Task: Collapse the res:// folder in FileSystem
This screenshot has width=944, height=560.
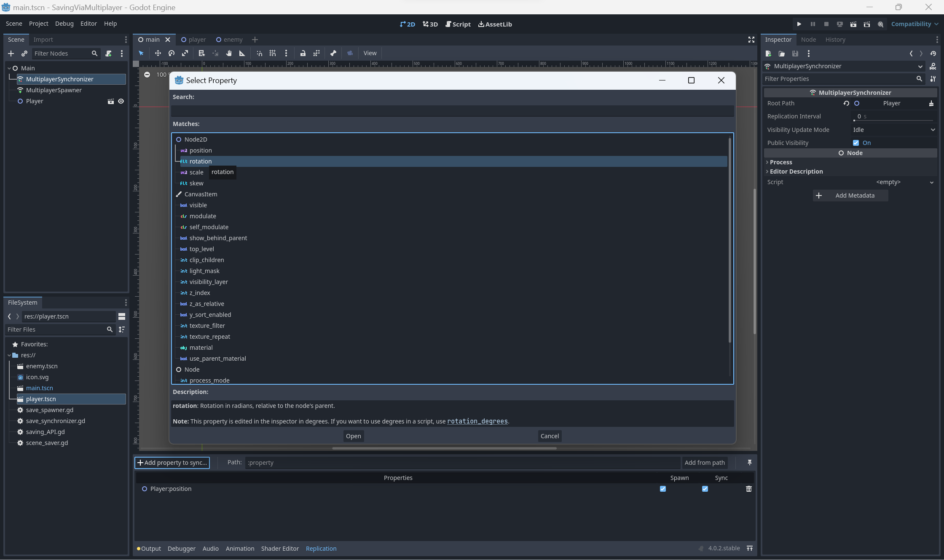Action: pyautogui.click(x=9, y=355)
